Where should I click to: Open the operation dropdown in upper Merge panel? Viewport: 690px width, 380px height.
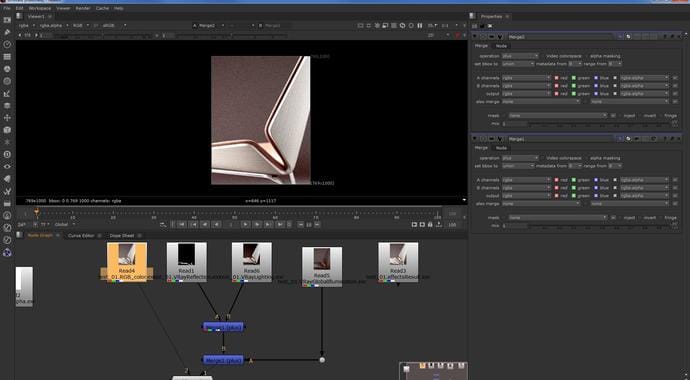point(520,56)
